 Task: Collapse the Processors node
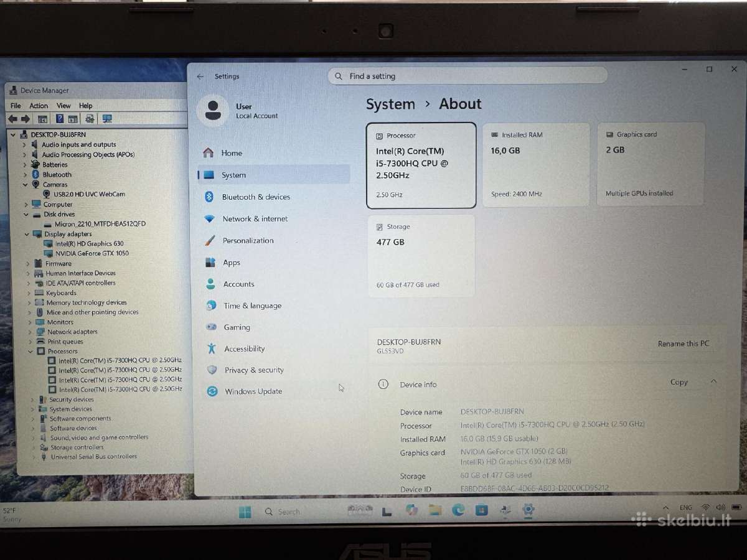pyautogui.click(x=31, y=351)
